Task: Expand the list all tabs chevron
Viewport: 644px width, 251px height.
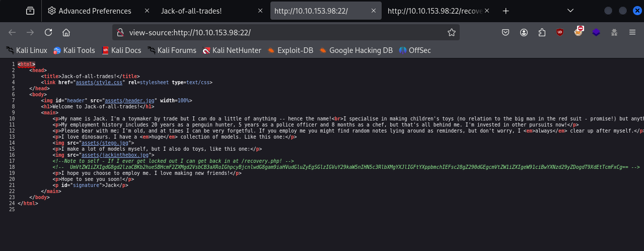Action: click(x=570, y=11)
